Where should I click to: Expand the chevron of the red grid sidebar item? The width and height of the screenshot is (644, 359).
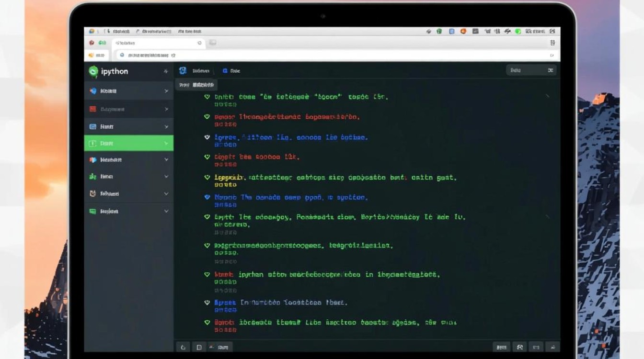click(166, 109)
